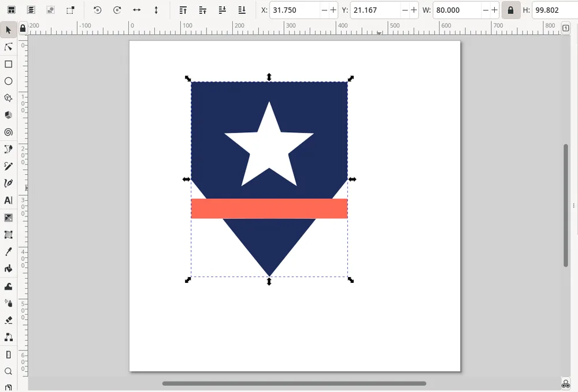Image resolution: width=578 pixels, height=392 pixels.
Task: Decrease W value with minus
Action: click(486, 10)
